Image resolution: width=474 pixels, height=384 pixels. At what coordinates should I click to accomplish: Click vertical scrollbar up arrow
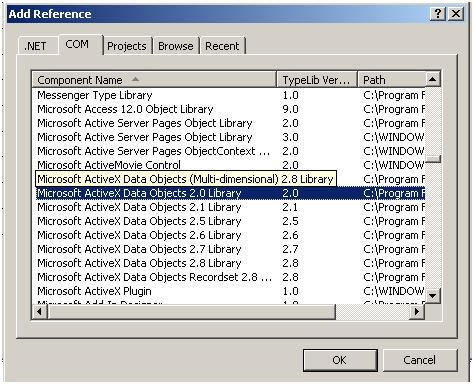click(433, 79)
